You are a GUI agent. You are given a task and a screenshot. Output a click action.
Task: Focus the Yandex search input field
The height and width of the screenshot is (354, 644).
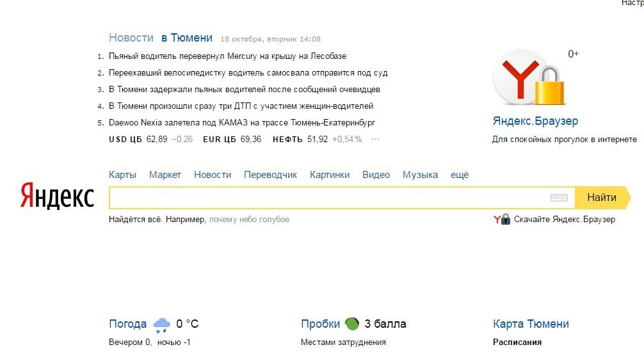click(x=326, y=198)
